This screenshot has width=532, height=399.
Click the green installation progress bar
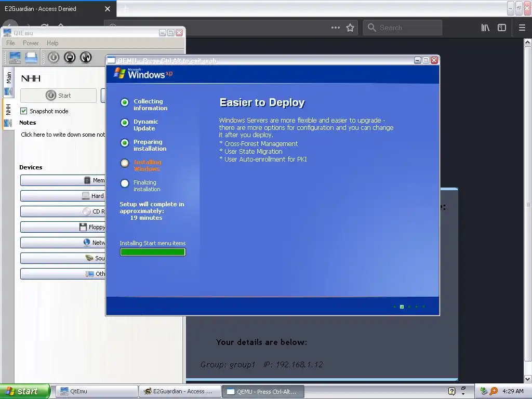click(153, 252)
